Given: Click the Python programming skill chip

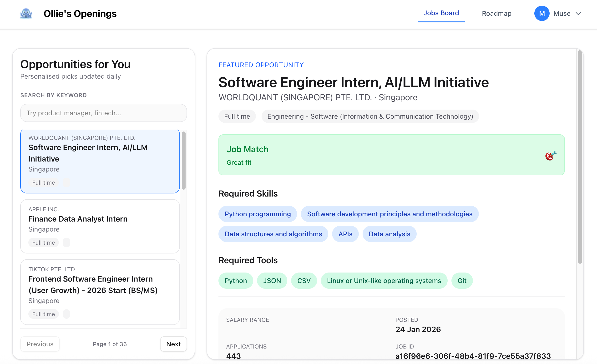Looking at the screenshot, I should tap(257, 214).
